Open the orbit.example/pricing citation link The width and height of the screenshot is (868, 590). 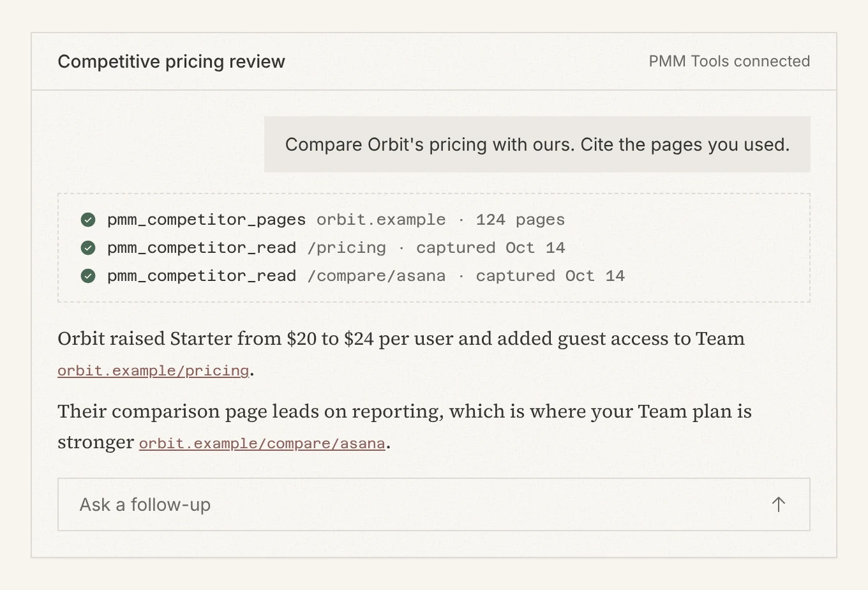(x=153, y=371)
